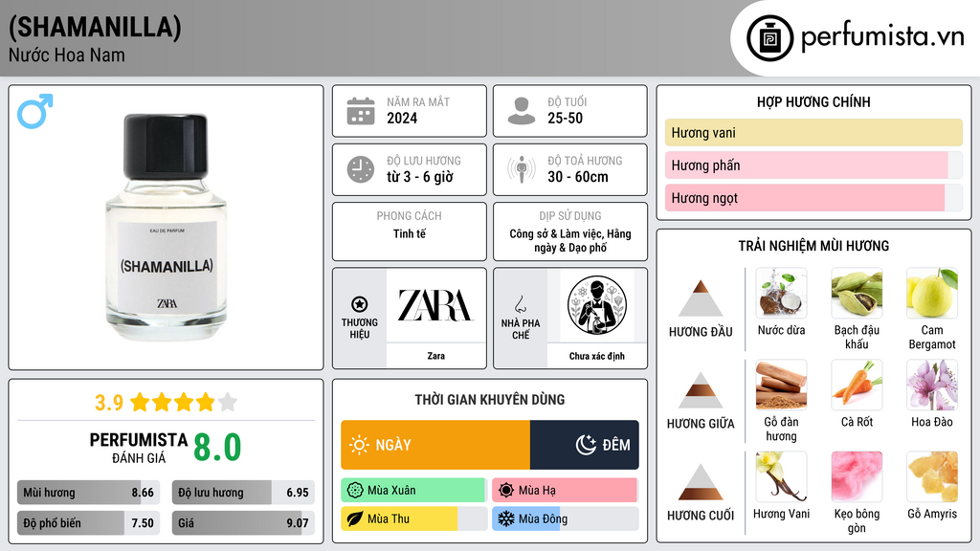Image resolution: width=980 pixels, height=551 pixels.
Task: Click the snowflake icon beside Mùa Đông
Action: click(x=506, y=518)
